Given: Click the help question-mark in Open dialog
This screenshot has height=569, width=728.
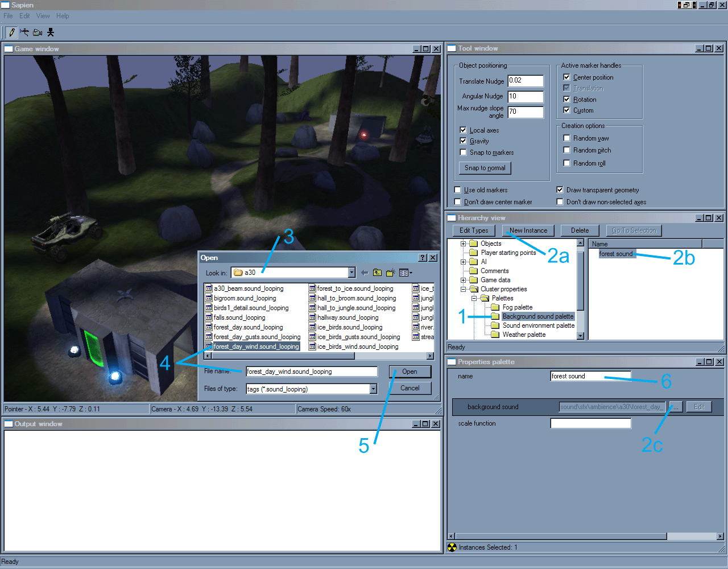Looking at the screenshot, I should 423,258.
